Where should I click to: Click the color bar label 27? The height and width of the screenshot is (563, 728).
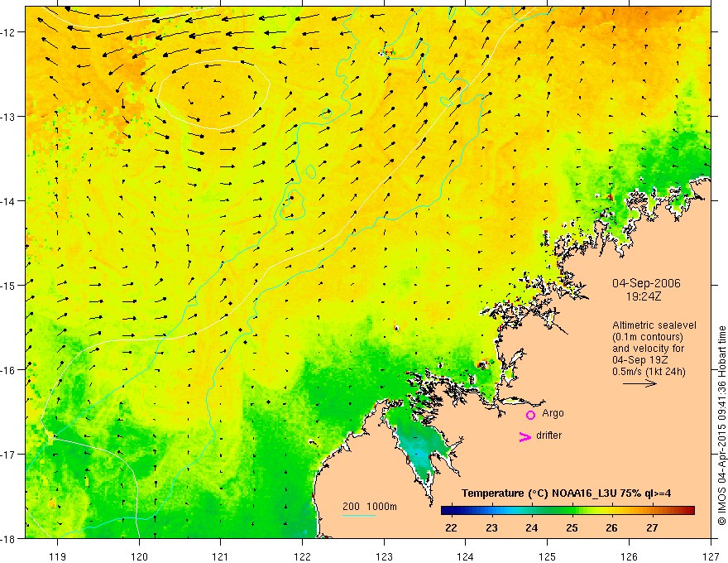[x=653, y=527]
